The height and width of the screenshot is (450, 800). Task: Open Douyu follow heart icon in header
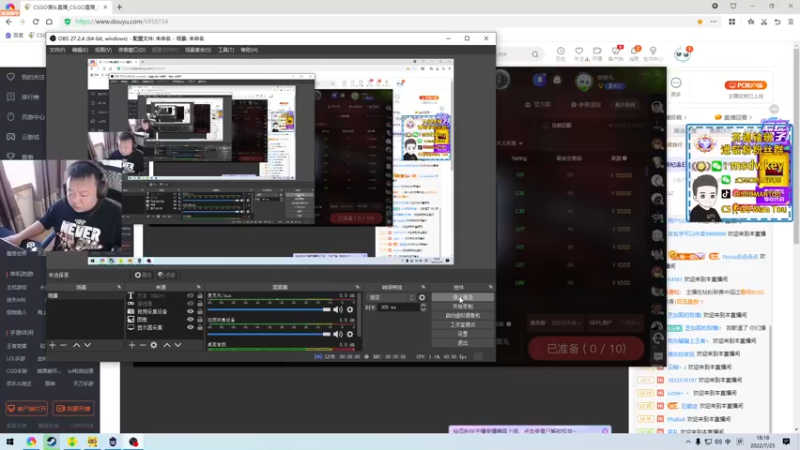(579, 53)
